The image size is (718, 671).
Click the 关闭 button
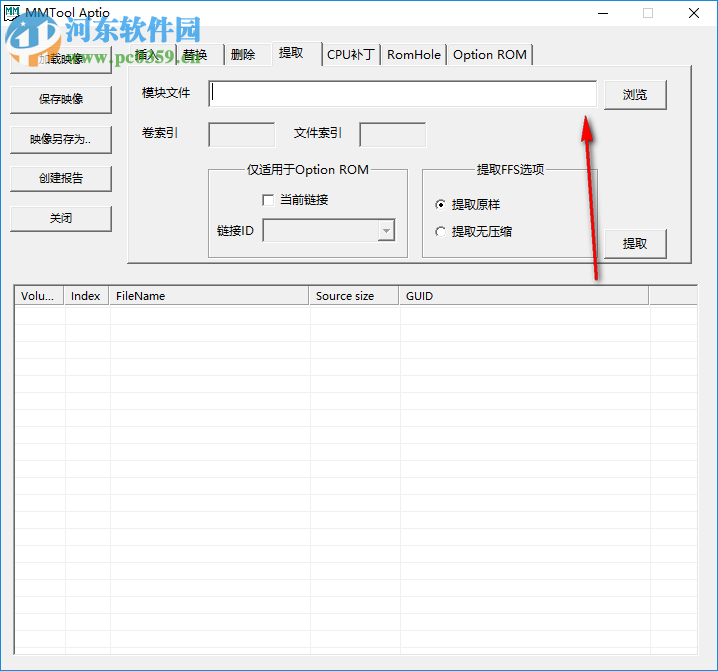(61, 218)
